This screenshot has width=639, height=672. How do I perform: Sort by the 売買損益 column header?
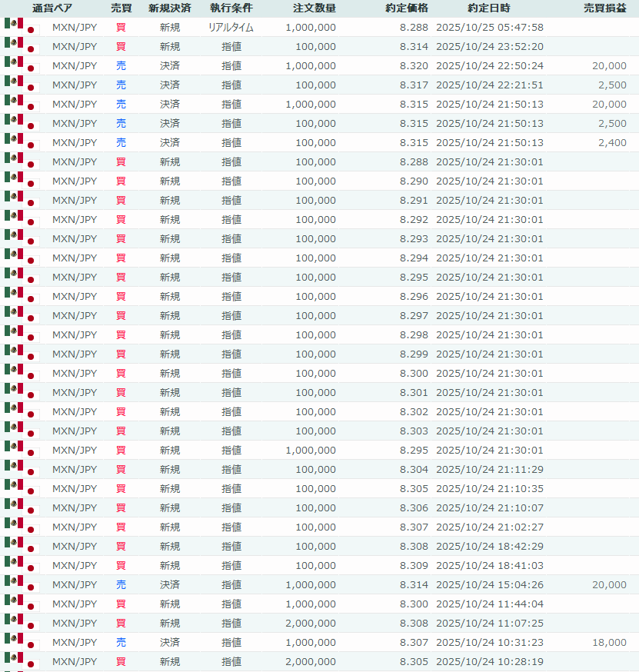[x=604, y=8]
